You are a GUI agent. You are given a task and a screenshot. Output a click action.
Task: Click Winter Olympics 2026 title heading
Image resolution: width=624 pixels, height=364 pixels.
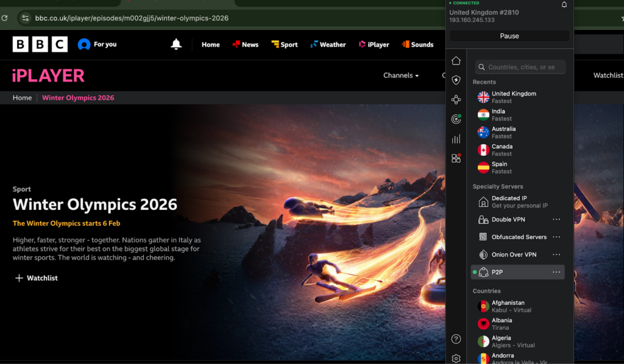click(95, 205)
